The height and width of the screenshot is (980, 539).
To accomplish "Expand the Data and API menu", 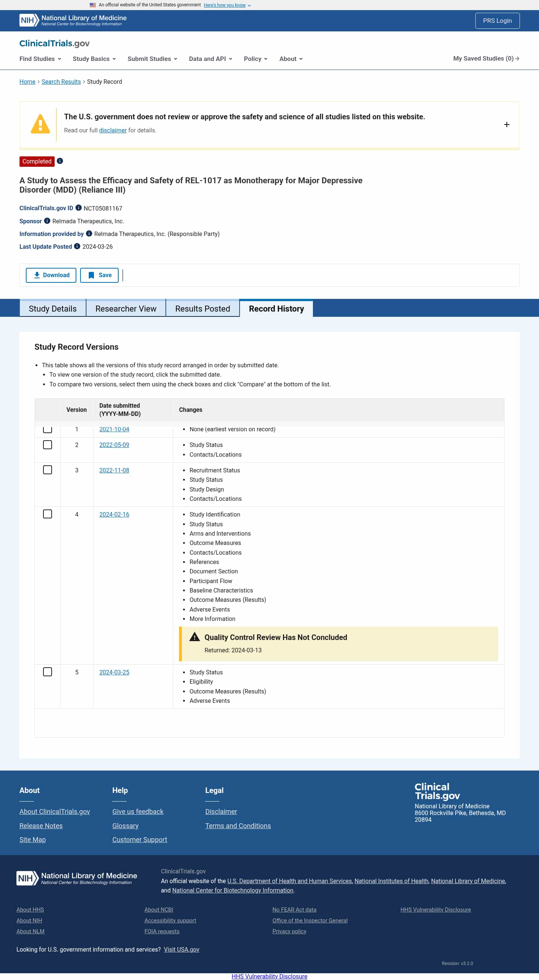I will click(210, 59).
